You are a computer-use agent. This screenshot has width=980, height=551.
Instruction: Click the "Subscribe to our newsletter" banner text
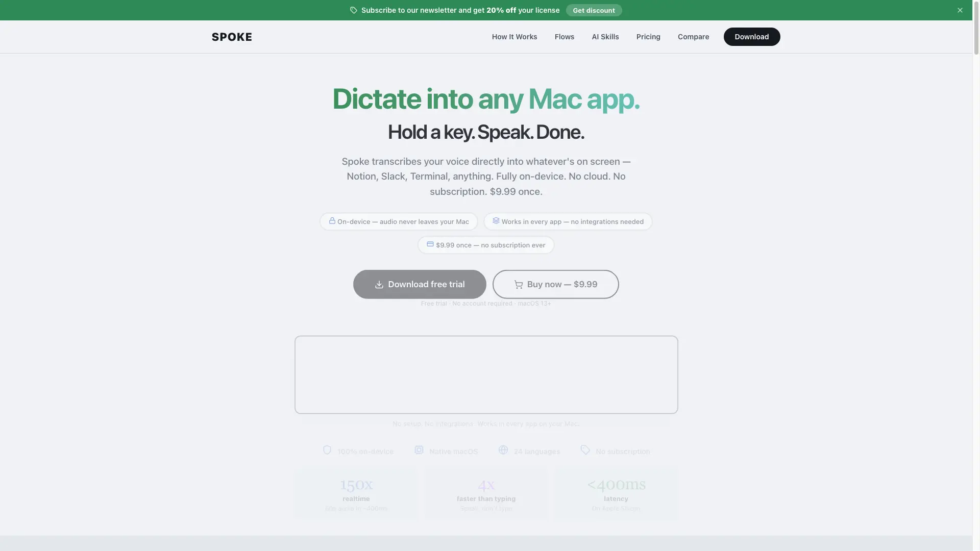460,10
